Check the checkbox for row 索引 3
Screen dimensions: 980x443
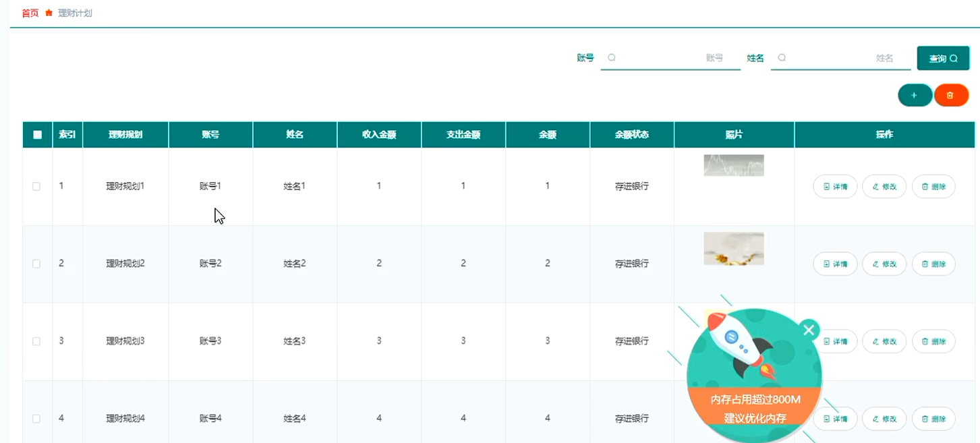tap(37, 341)
